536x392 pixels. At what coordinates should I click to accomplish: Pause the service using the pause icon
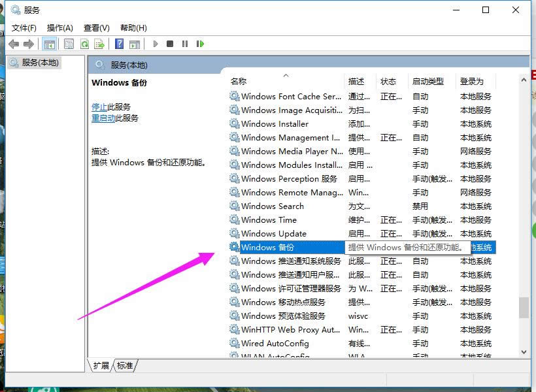[x=185, y=43]
